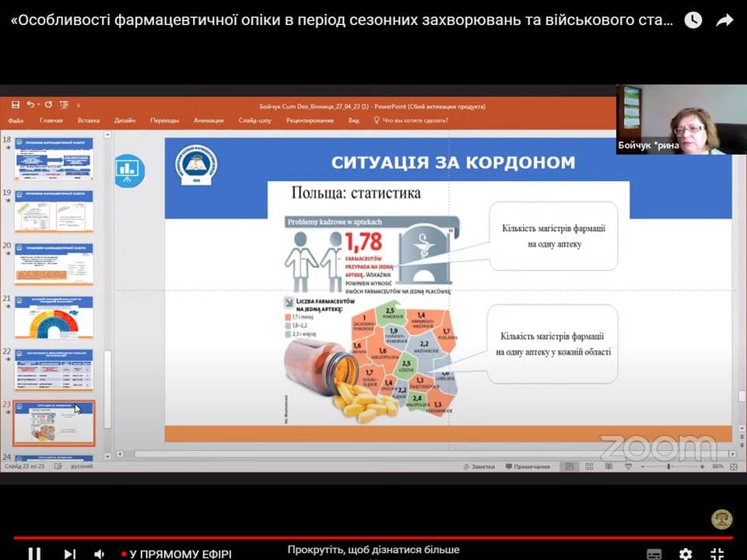Click the Заметки button in status bar

click(479, 467)
